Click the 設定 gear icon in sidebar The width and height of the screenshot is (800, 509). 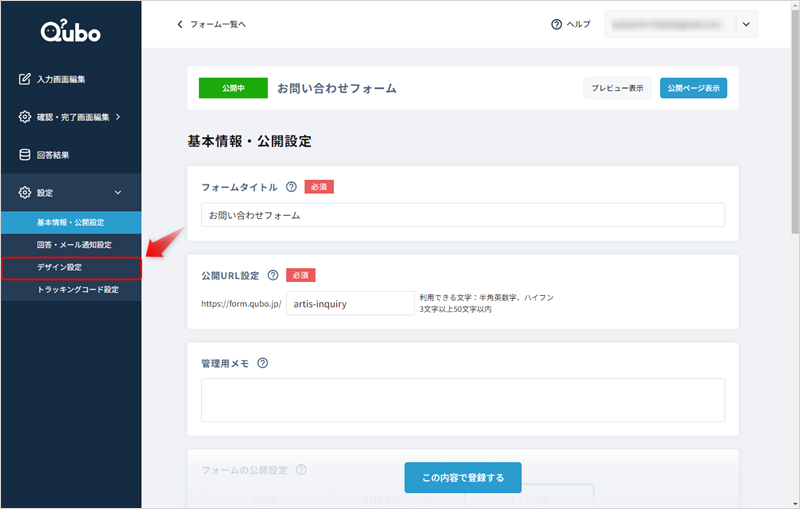[26, 192]
